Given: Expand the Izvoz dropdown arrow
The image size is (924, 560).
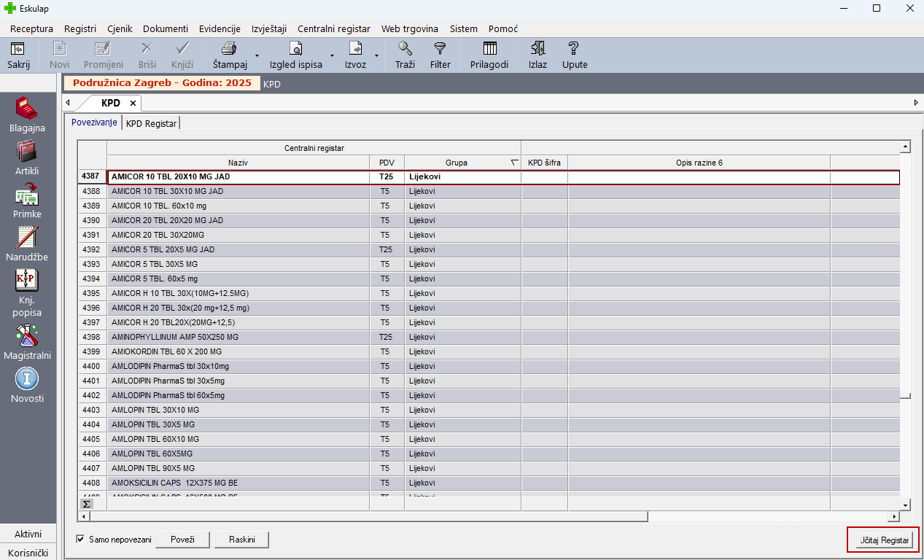Looking at the screenshot, I should pos(377,55).
